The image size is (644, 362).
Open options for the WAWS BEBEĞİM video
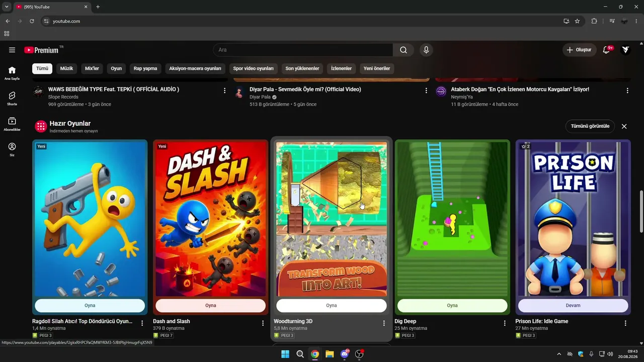(224, 90)
